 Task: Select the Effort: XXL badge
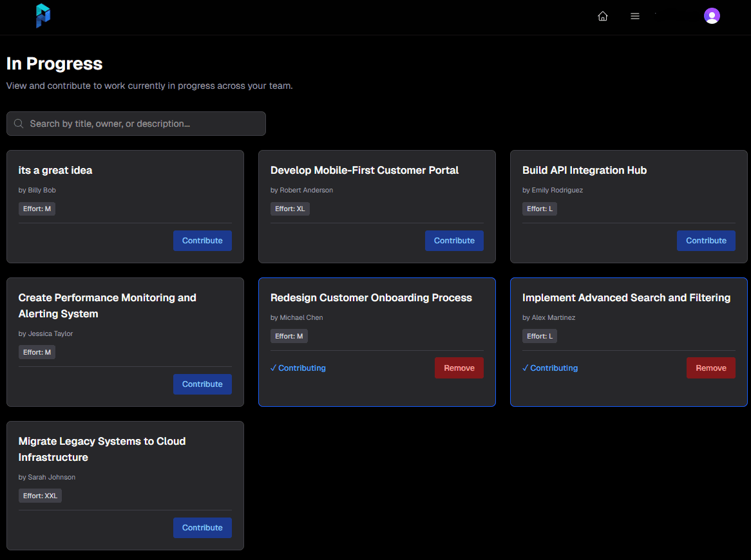click(40, 496)
